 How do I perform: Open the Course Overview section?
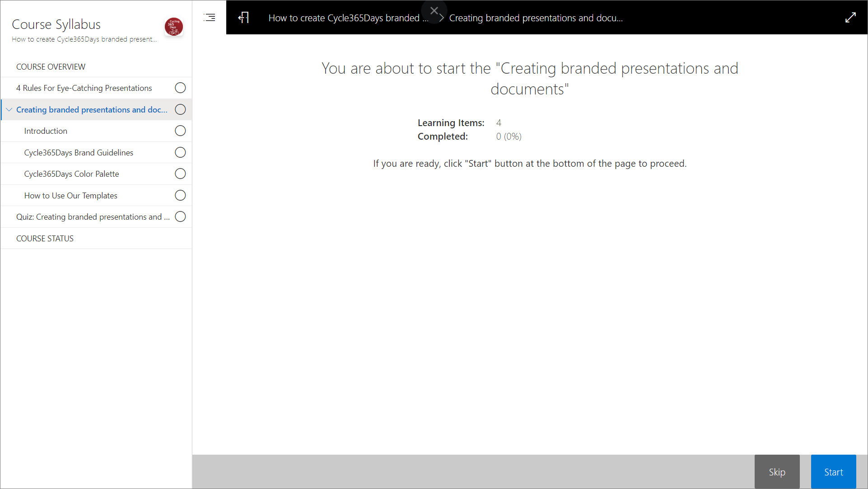[x=51, y=67]
